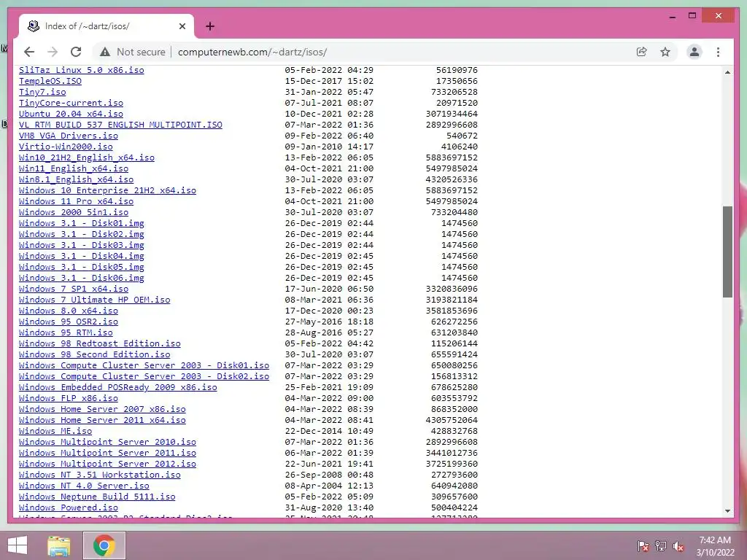Open a new tab with plus button
747x560 pixels.
click(x=209, y=26)
